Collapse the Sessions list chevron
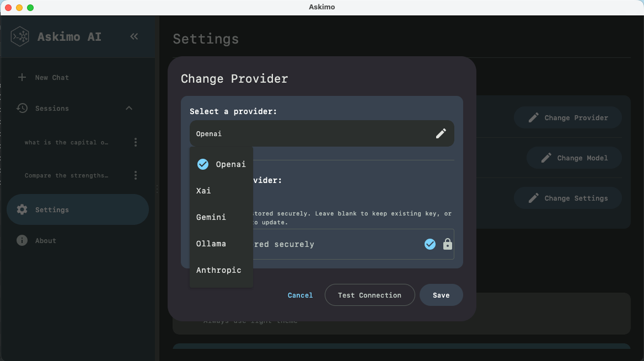The height and width of the screenshot is (361, 644). coord(129,108)
